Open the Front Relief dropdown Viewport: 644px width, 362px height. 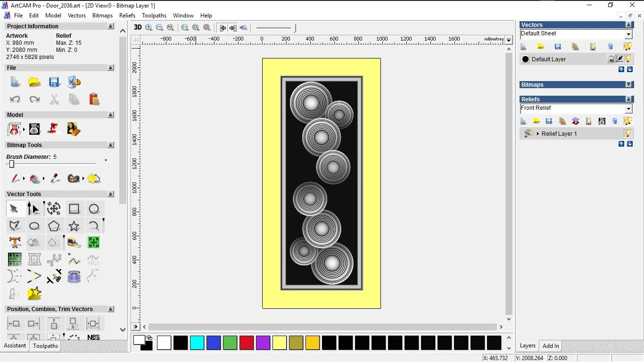point(628,109)
